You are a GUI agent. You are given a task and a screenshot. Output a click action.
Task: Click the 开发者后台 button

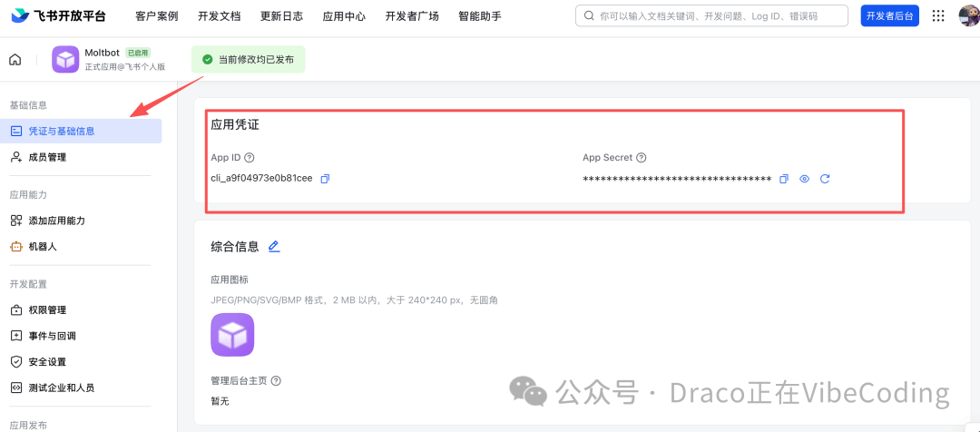(890, 15)
